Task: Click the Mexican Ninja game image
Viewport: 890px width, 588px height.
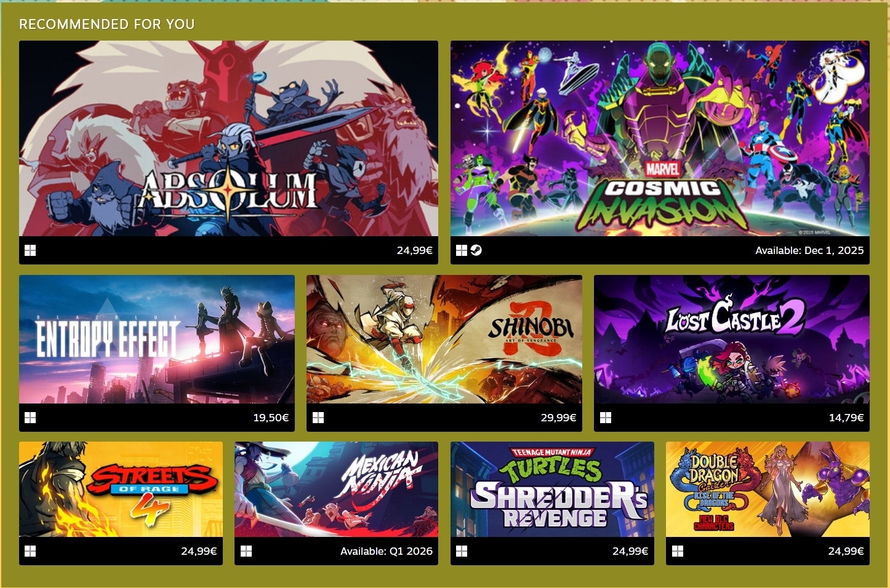Action: 336,490
